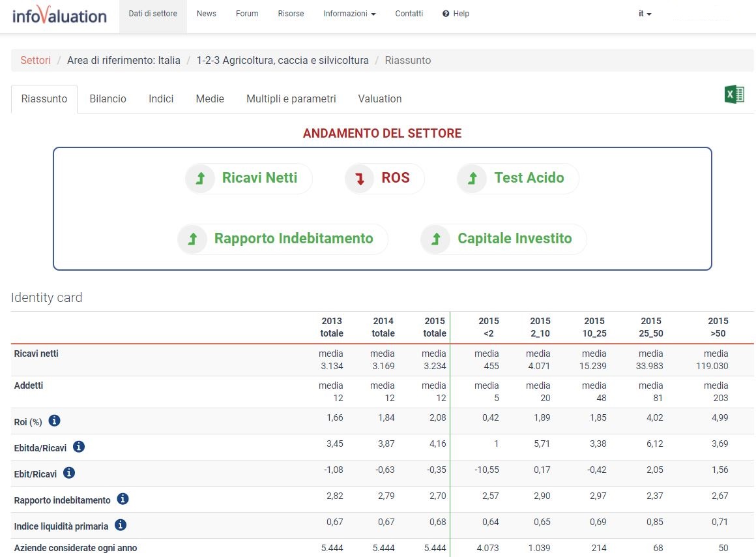Open the News menu item
The image size is (756, 557).
click(x=207, y=14)
